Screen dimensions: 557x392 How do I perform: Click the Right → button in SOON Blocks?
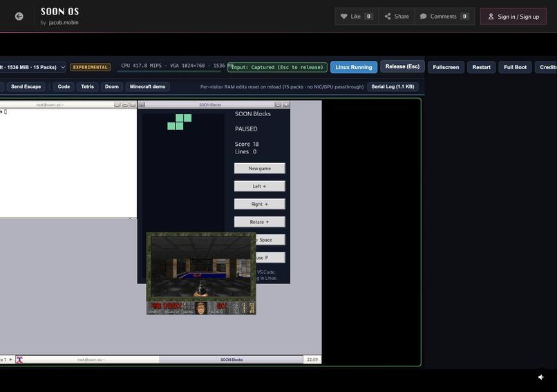click(x=260, y=204)
